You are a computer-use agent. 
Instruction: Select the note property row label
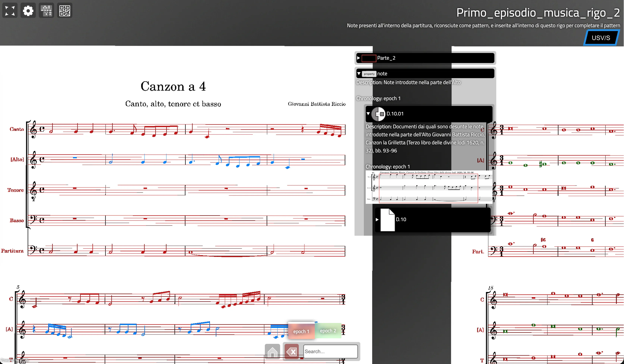pos(382,73)
